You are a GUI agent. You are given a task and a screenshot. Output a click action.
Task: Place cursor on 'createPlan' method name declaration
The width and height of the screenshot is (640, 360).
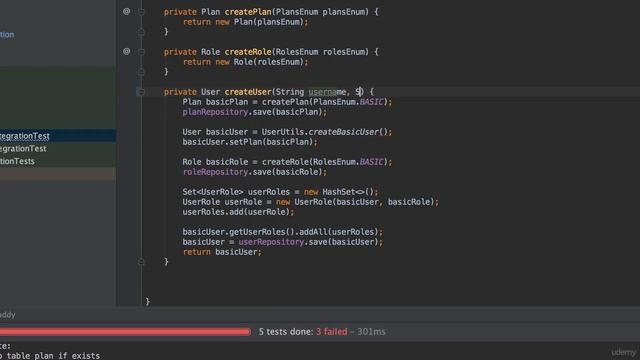click(x=248, y=12)
